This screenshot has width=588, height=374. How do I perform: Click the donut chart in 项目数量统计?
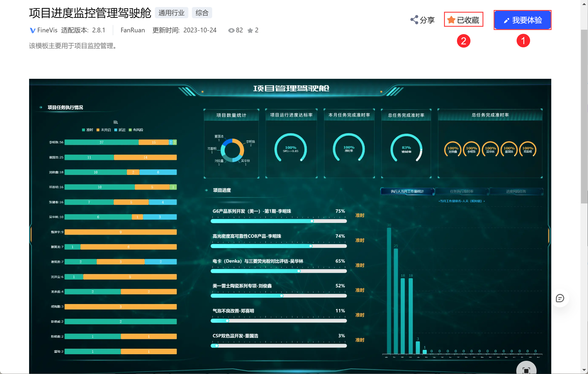pyautogui.click(x=232, y=150)
